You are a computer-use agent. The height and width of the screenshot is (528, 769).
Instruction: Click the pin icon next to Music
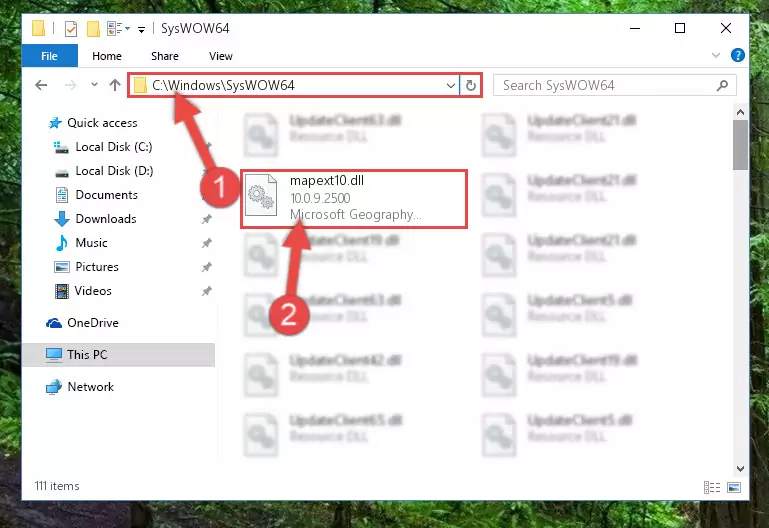[x=207, y=243]
